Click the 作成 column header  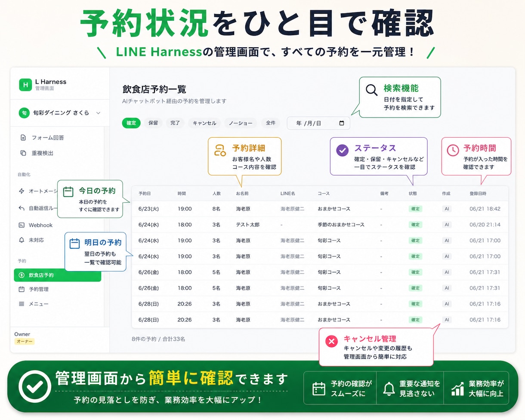point(446,194)
